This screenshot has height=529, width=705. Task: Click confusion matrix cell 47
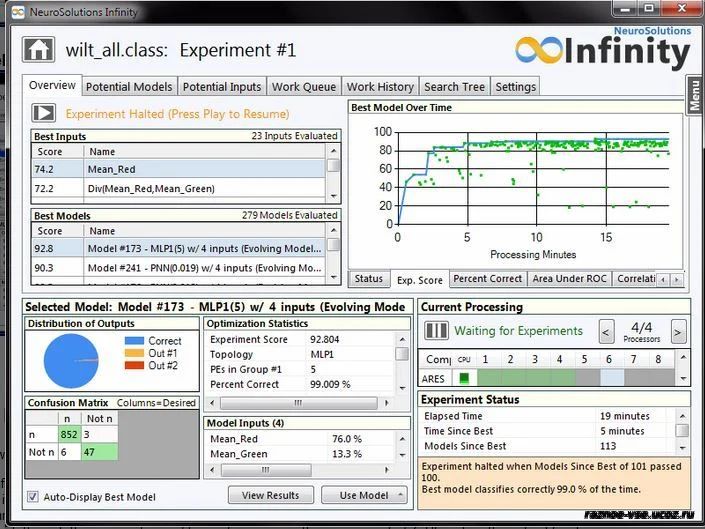click(x=99, y=452)
